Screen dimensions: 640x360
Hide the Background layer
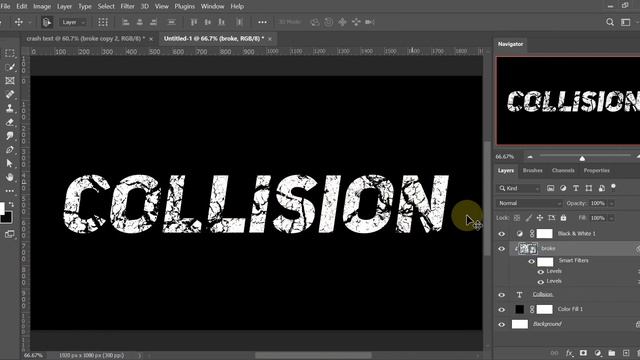[x=502, y=324]
